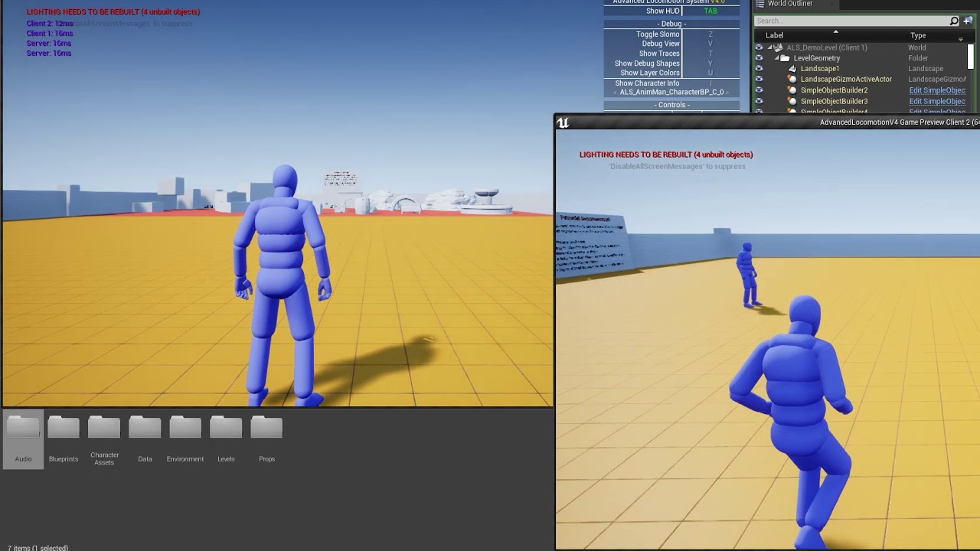Click the 'Show Debug Shapes' HUD label
This screenshot has height=551, width=980.
[x=647, y=64]
